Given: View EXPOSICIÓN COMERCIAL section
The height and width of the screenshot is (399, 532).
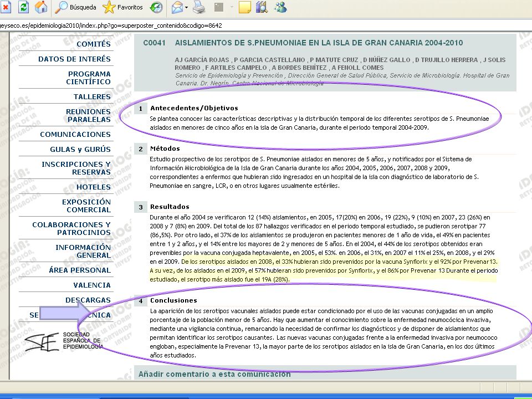Looking at the screenshot, I should [86, 206].
